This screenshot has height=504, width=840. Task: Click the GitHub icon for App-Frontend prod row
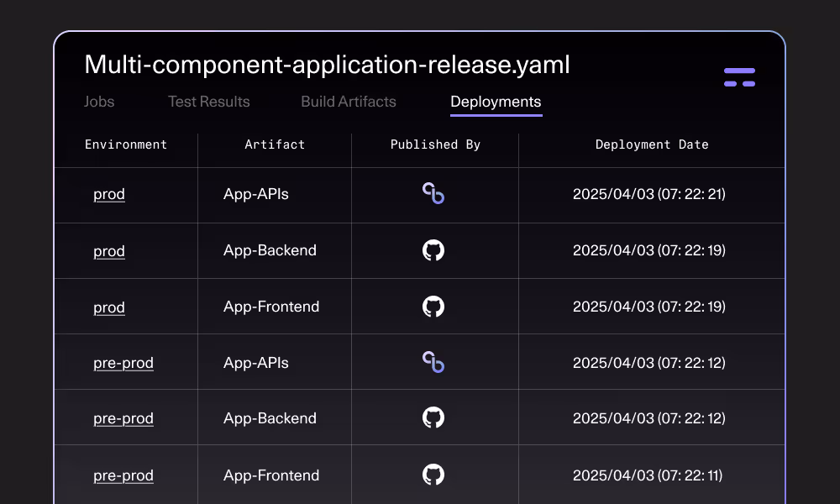tap(434, 307)
